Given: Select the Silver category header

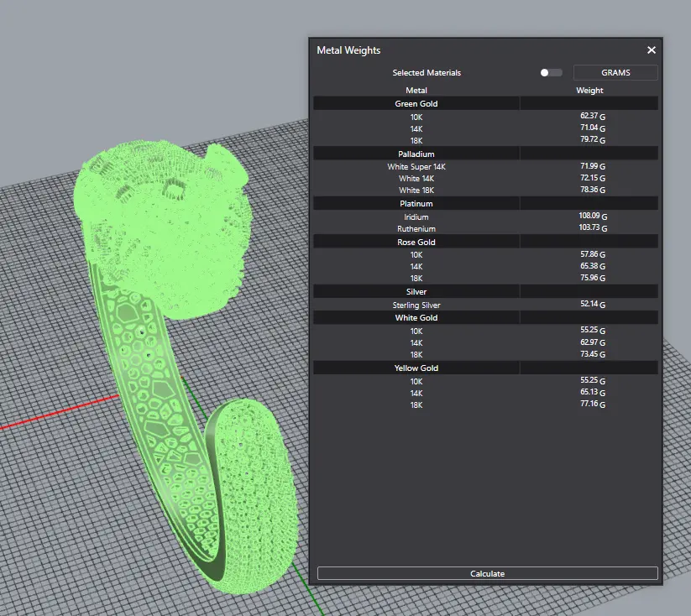Looking at the screenshot, I should 416,292.
